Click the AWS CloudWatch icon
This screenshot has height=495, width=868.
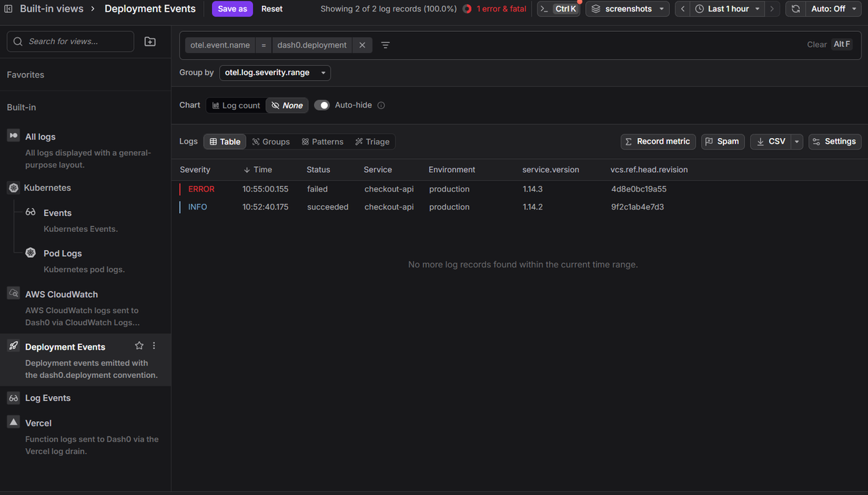(13, 293)
